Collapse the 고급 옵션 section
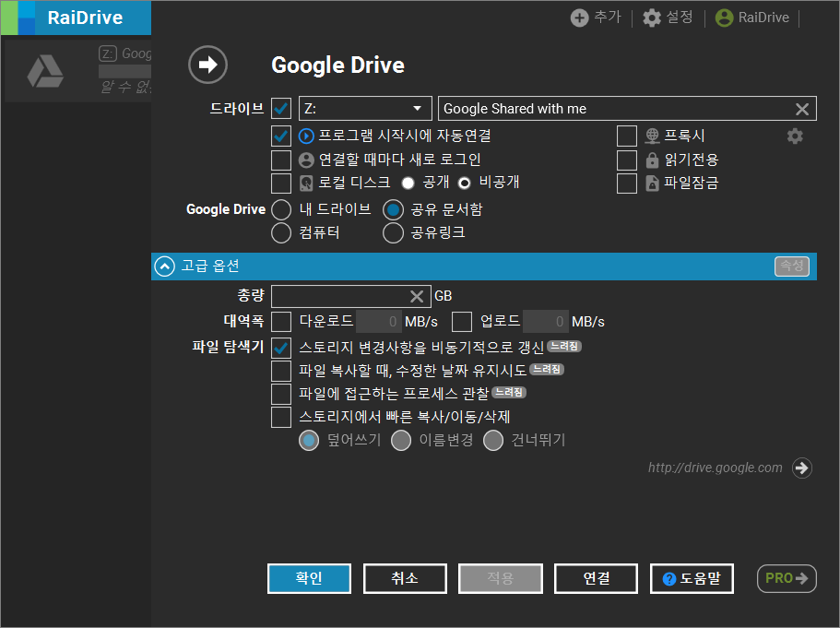 (x=164, y=267)
